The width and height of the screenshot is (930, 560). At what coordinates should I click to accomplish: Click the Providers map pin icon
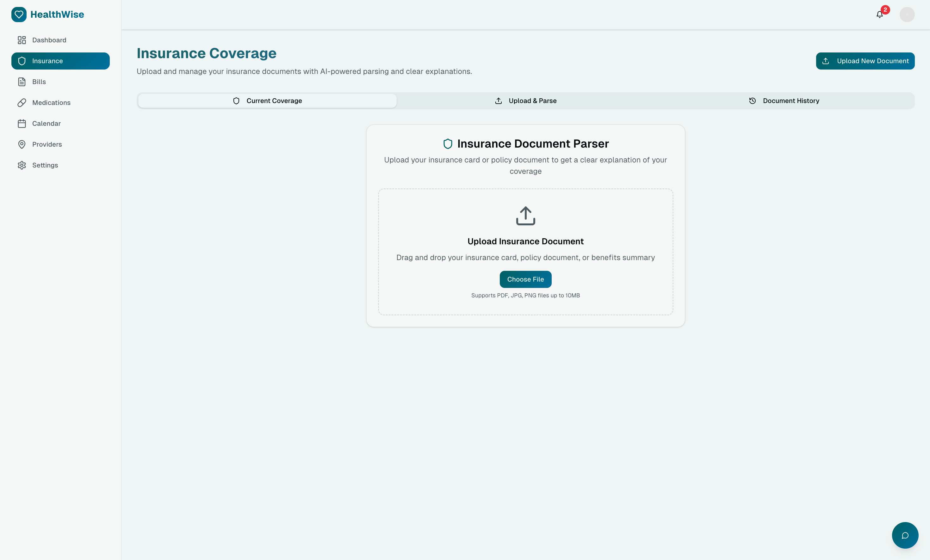[x=22, y=144]
